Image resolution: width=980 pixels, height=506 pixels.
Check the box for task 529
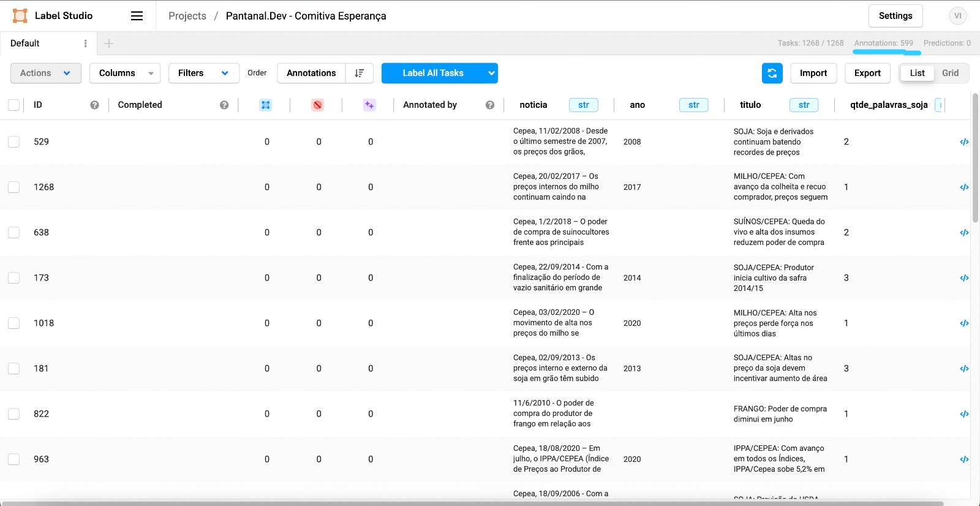click(x=13, y=142)
